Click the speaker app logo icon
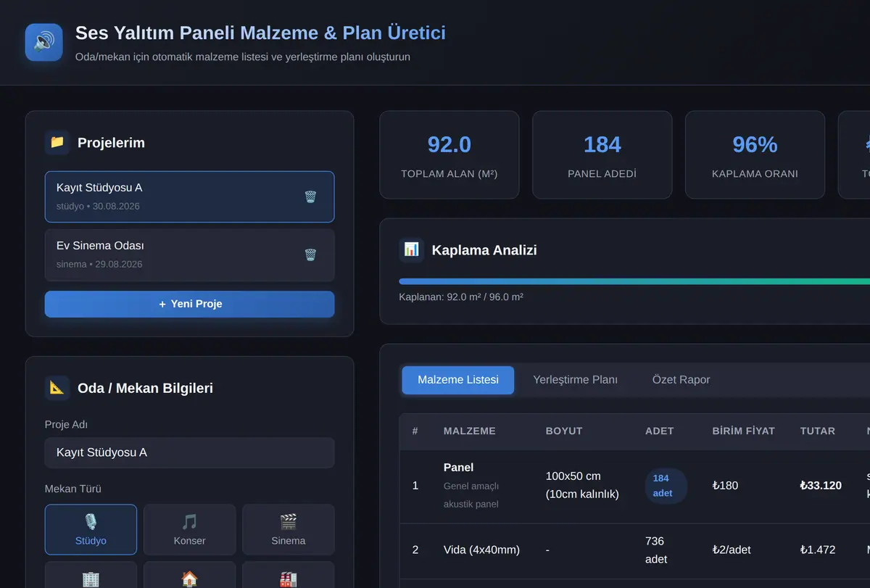Screen dimensions: 870x588 point(43,42)
